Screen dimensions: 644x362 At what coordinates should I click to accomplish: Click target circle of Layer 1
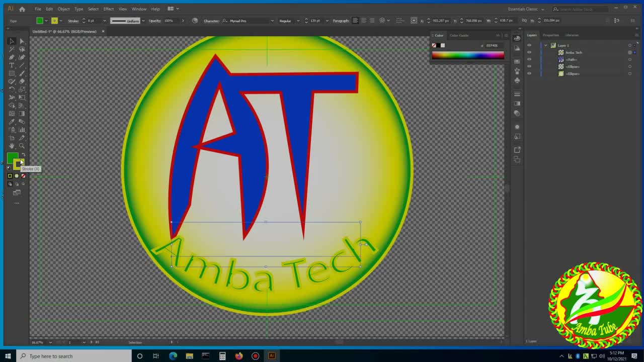pyautogui.click(x=629, y=45)
